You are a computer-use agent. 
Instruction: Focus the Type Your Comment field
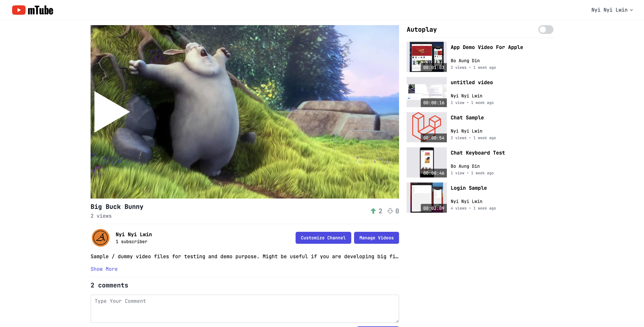[244, 308]
